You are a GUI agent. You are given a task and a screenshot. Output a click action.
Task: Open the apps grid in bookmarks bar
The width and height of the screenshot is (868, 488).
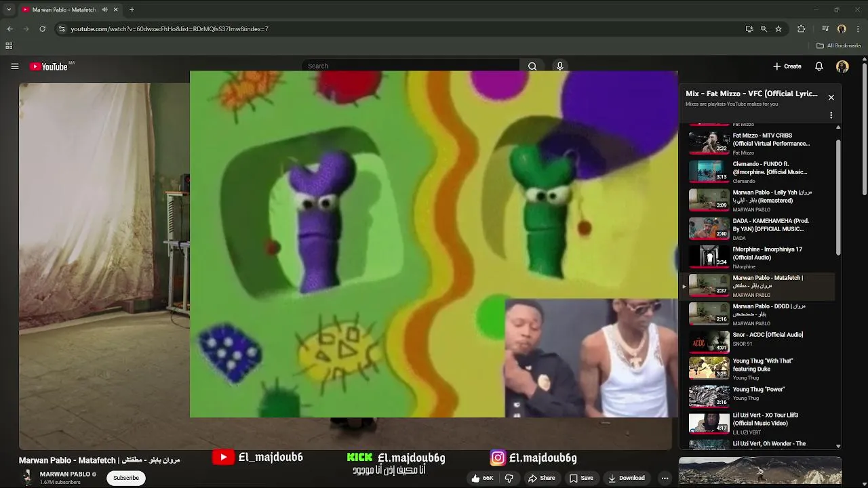[x=9, y=46]
